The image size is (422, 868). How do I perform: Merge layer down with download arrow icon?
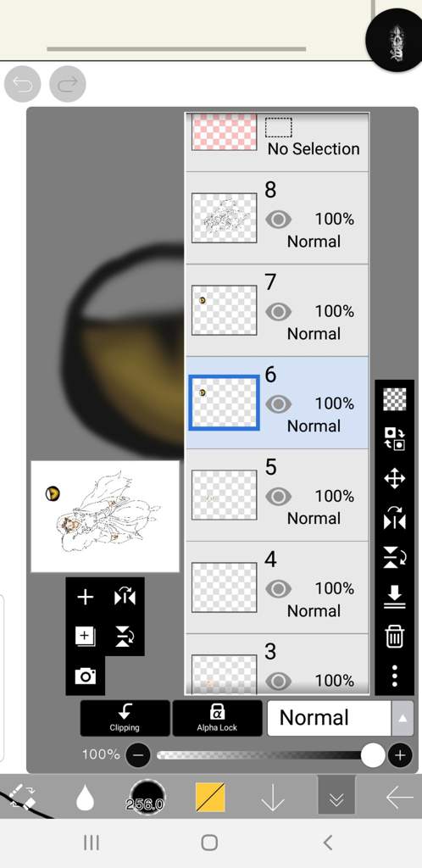point(394,597)
